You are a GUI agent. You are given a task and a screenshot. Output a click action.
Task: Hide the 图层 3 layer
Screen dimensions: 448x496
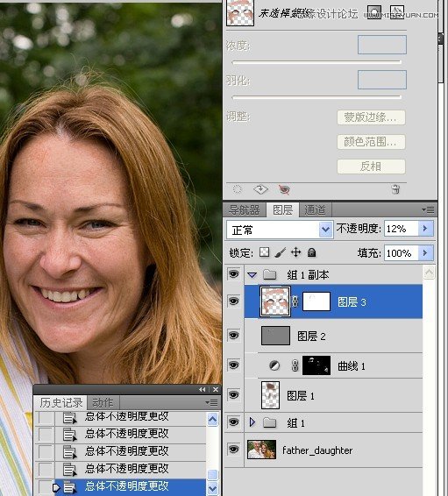tap(234, 301)
